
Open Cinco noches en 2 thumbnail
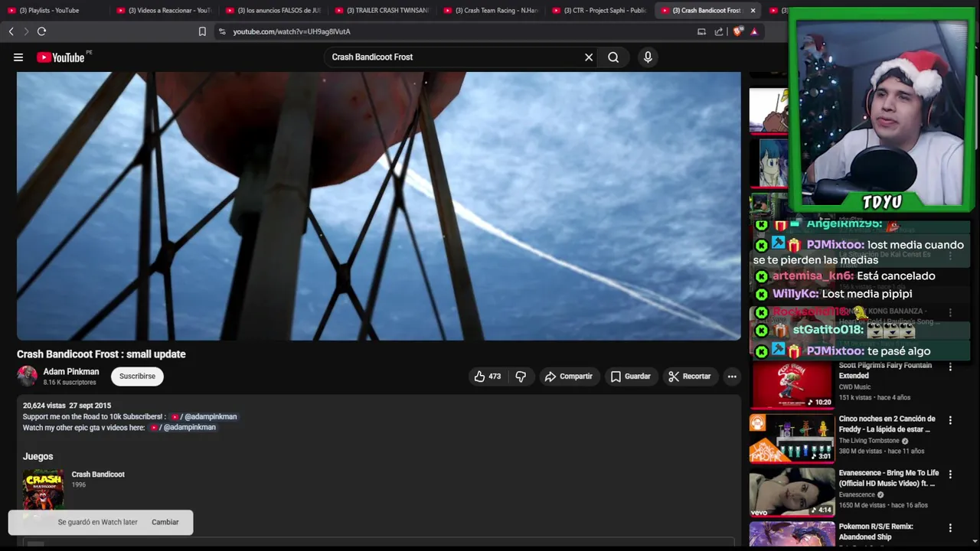point(792,439)
